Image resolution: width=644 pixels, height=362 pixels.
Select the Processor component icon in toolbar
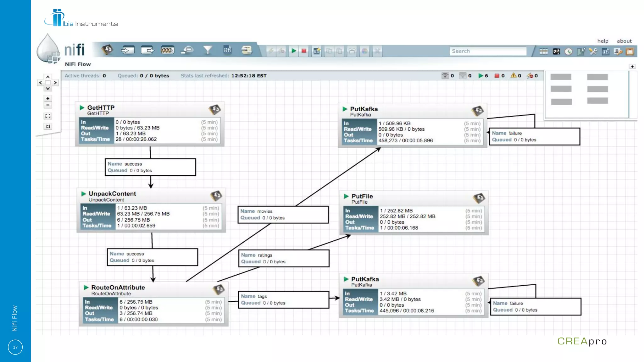[x=107, y=50]
